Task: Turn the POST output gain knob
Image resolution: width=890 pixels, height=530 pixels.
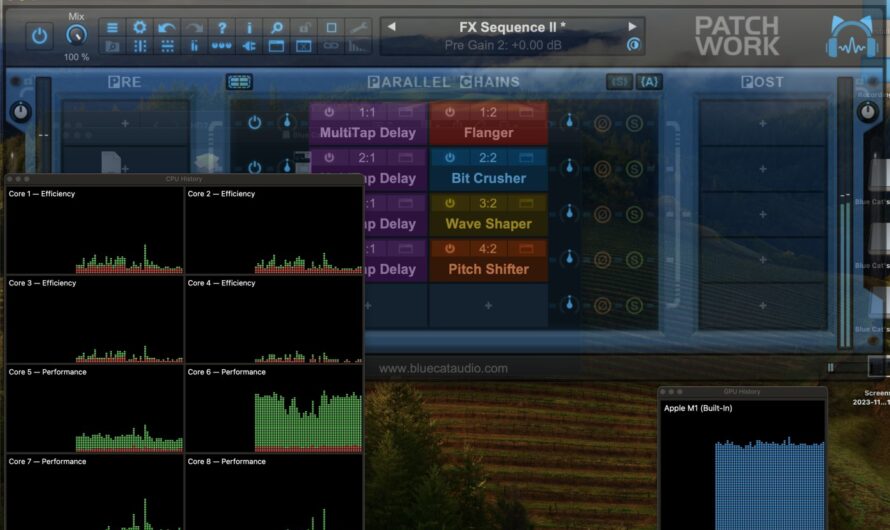Action: pyautogui.click(x=867, y=112)
